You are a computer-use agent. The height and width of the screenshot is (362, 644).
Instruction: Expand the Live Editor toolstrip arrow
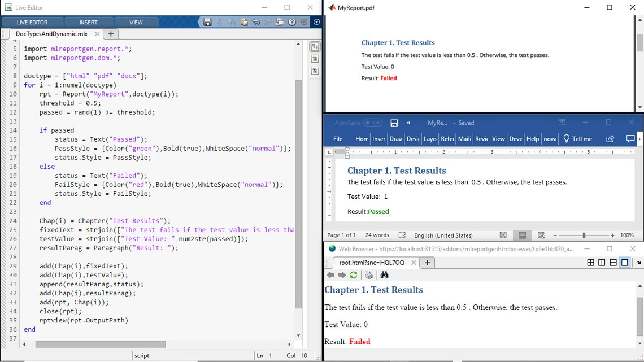(316, 22)
